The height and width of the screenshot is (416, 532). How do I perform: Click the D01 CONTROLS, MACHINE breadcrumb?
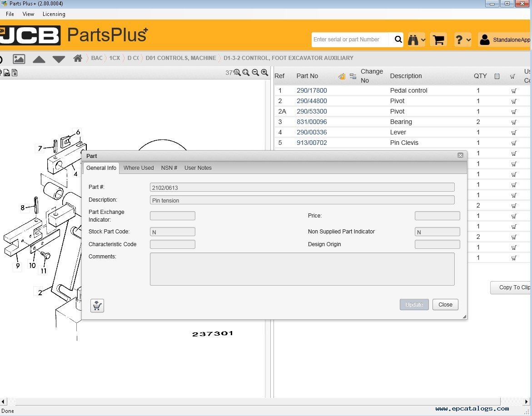click(181, 58)
